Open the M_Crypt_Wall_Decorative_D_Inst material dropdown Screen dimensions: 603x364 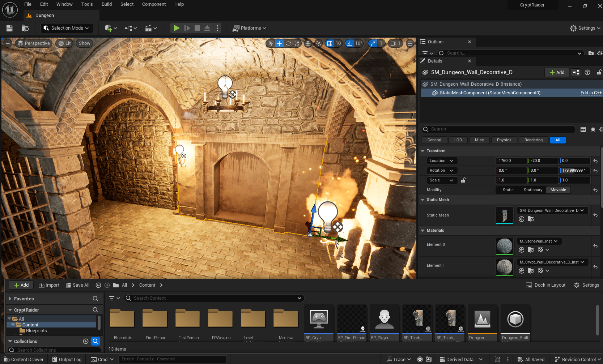click(552, 262)
